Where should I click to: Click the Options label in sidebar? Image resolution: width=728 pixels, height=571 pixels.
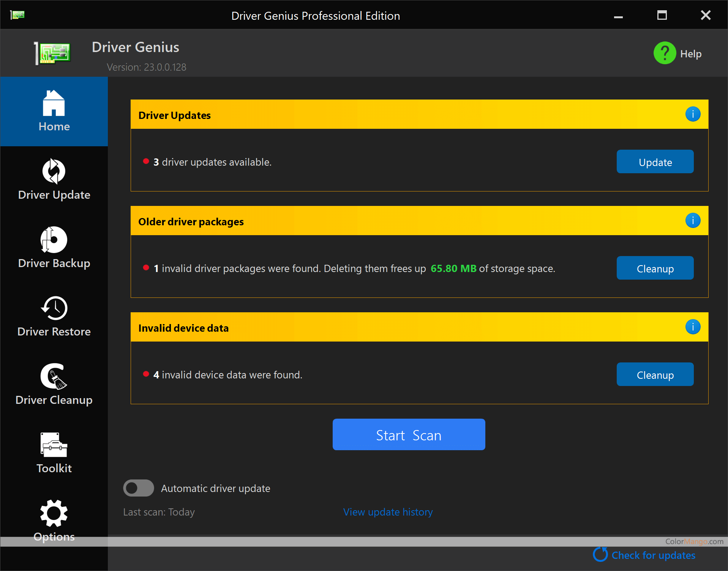(54, 537)
